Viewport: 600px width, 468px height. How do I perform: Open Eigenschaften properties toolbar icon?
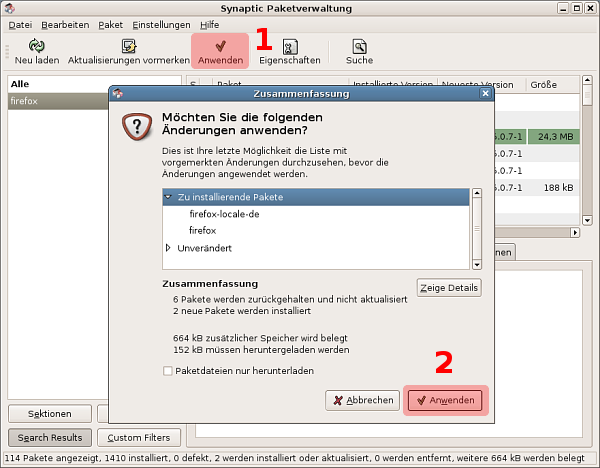click(x=290, y=47)
